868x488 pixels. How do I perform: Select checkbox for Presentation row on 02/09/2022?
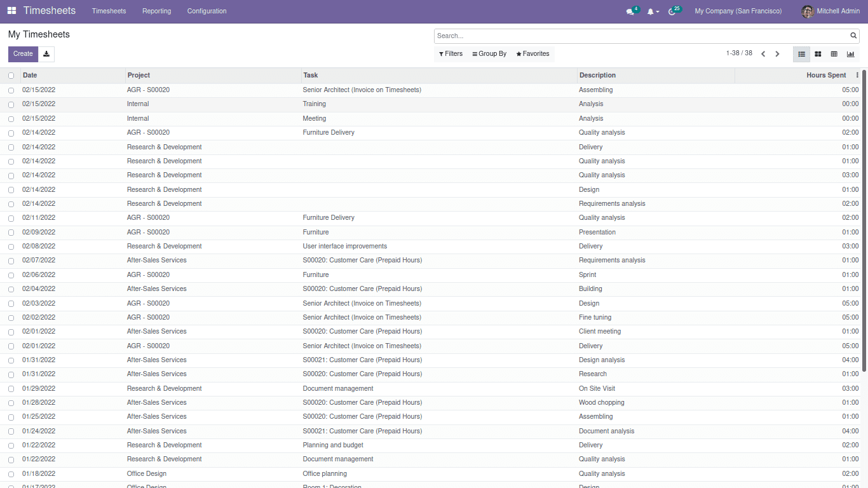coord(11,233)
